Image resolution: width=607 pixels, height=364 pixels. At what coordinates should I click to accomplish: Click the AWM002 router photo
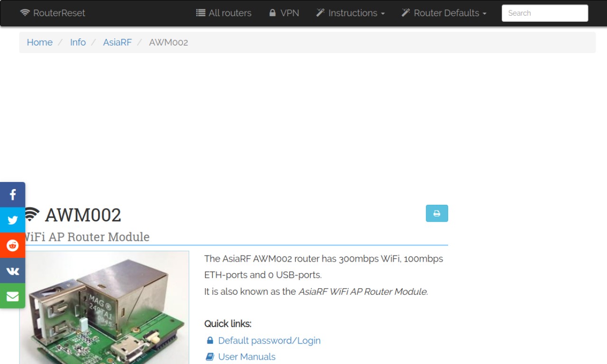pos(104,308)
